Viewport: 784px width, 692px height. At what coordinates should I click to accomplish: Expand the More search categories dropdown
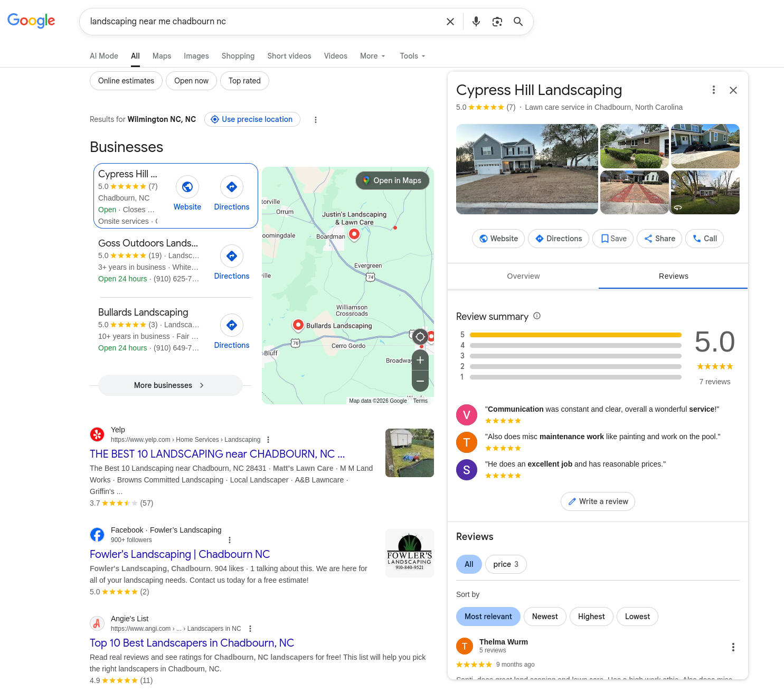coord(372,56)
